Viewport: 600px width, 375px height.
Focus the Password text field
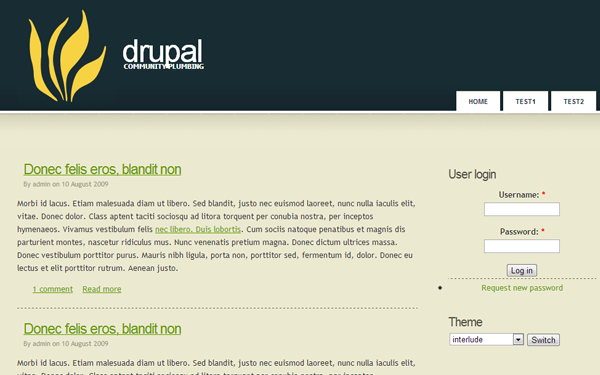pos(522,246)
